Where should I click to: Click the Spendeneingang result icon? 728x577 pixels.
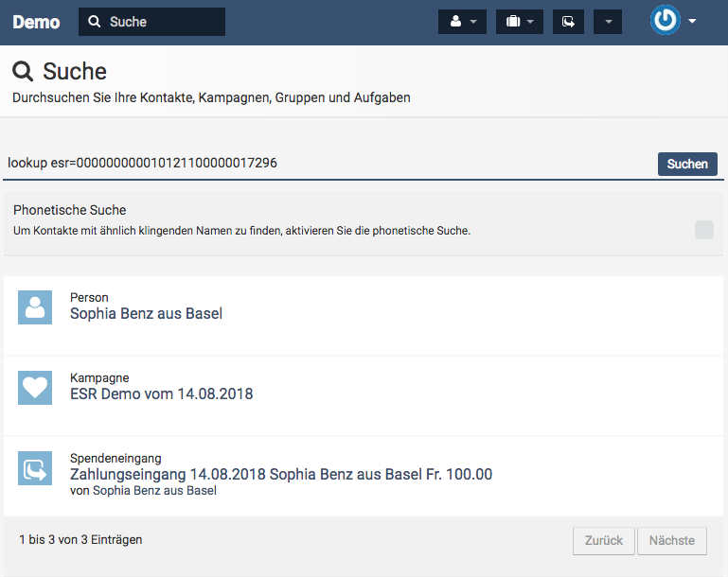[x=35, y=468]
